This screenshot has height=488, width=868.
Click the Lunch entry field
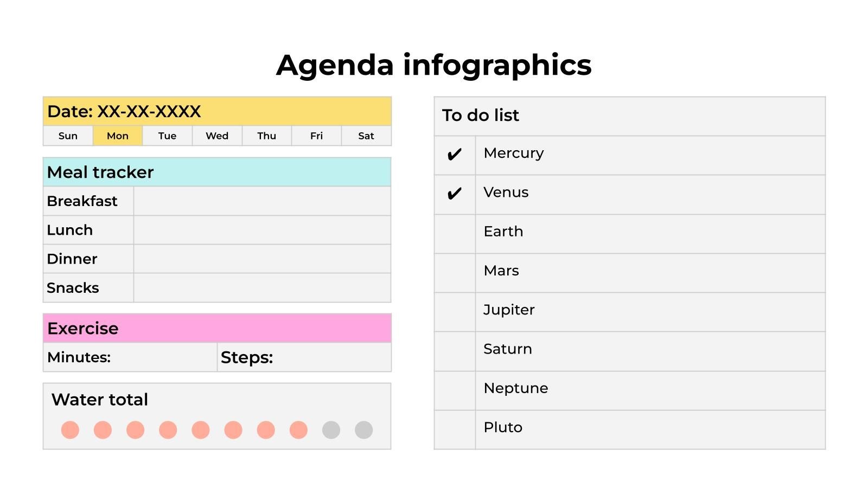tap(262, 230)
